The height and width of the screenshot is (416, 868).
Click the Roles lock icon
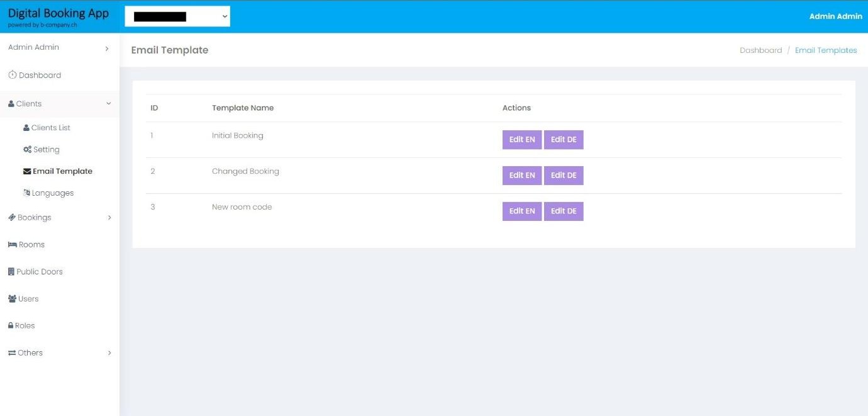click(11, 326)
